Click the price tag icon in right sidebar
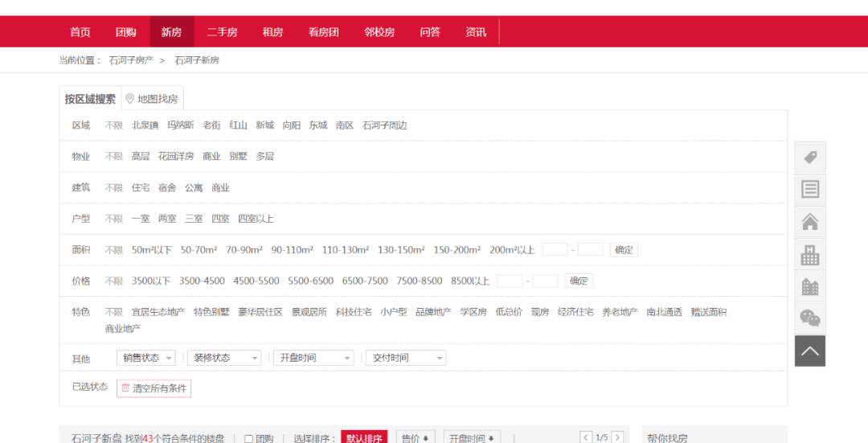868x443 pixels. (x=810, y=158)
